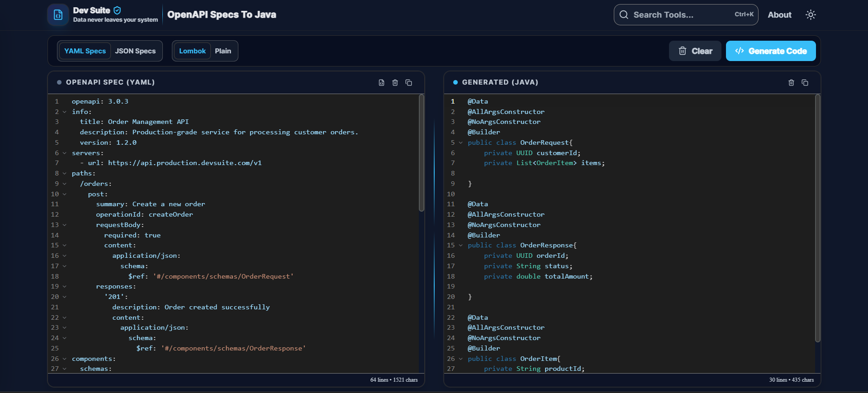868x393 pixels.
Task: Click the Clear button
Action: [695, 51]
